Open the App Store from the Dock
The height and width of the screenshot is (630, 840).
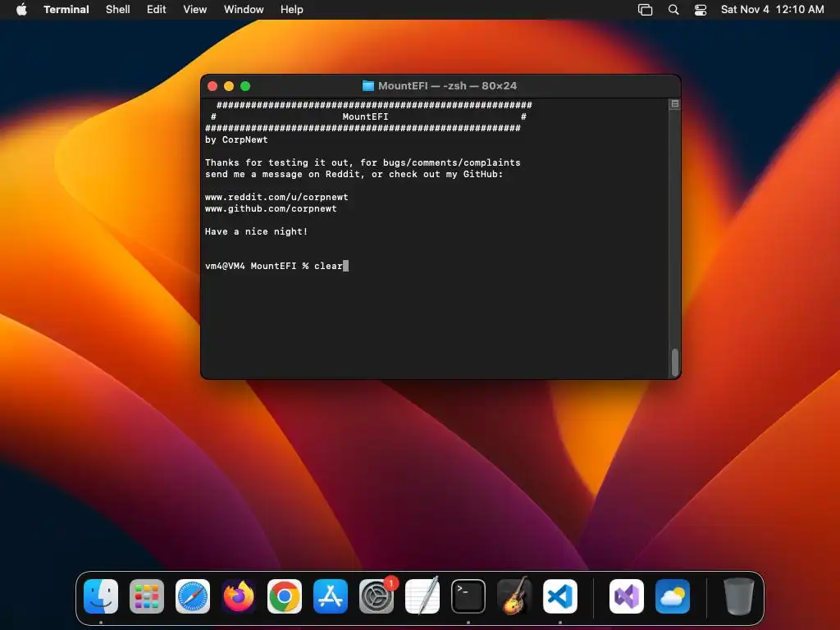(331, 596)
